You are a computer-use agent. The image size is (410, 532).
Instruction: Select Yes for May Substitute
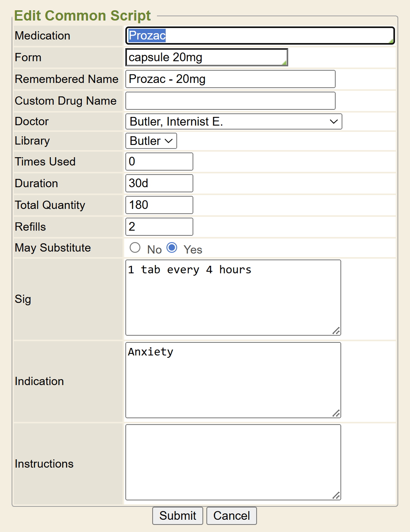coord(172,248)
